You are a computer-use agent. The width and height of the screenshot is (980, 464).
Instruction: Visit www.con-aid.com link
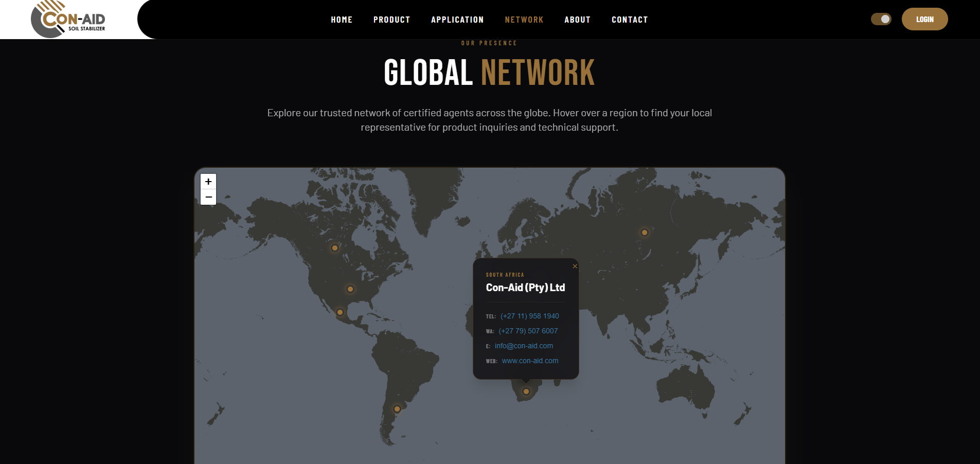530,361
